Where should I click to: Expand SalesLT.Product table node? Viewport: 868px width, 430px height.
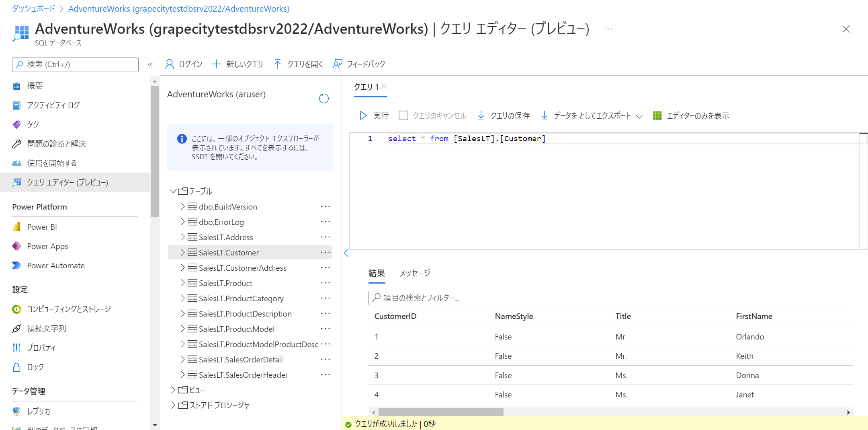(x=182, y=283)
